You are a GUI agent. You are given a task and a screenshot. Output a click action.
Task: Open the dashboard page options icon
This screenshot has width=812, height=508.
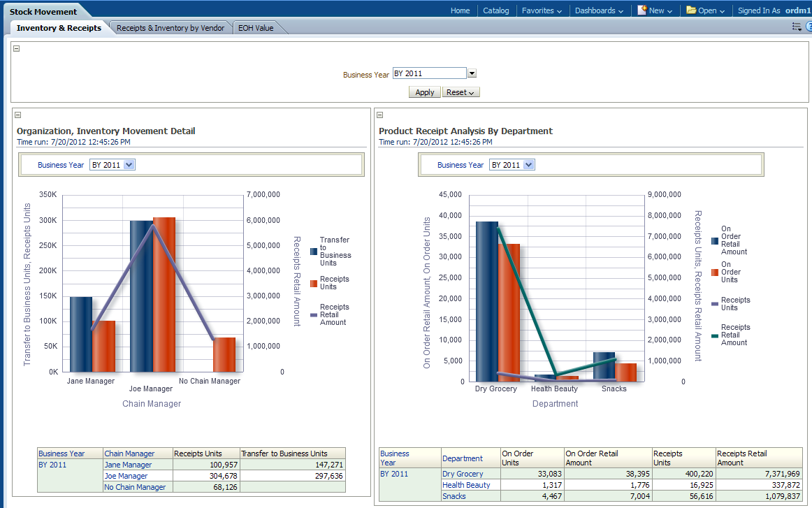pos(797,27)
